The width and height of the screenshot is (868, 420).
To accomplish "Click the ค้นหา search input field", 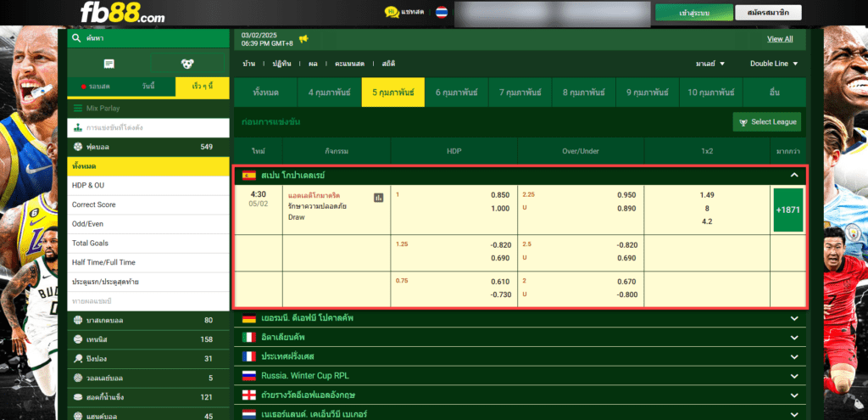I will pyautogui.click(x=148, y=38).
